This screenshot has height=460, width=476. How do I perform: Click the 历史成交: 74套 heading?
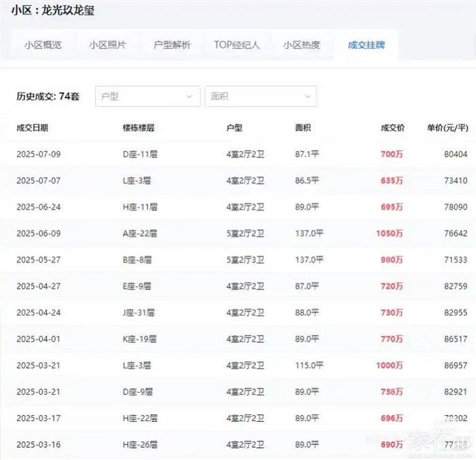[48, 97]
